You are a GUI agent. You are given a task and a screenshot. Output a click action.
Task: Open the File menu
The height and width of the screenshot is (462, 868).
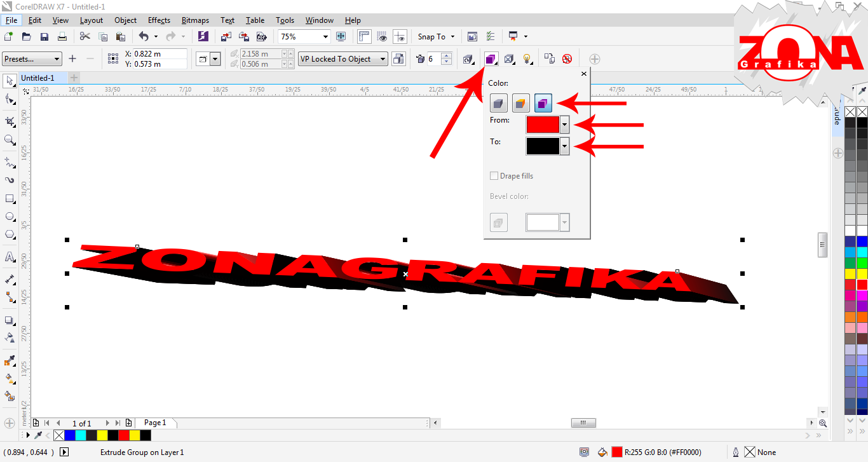click(x=11, y=20)
